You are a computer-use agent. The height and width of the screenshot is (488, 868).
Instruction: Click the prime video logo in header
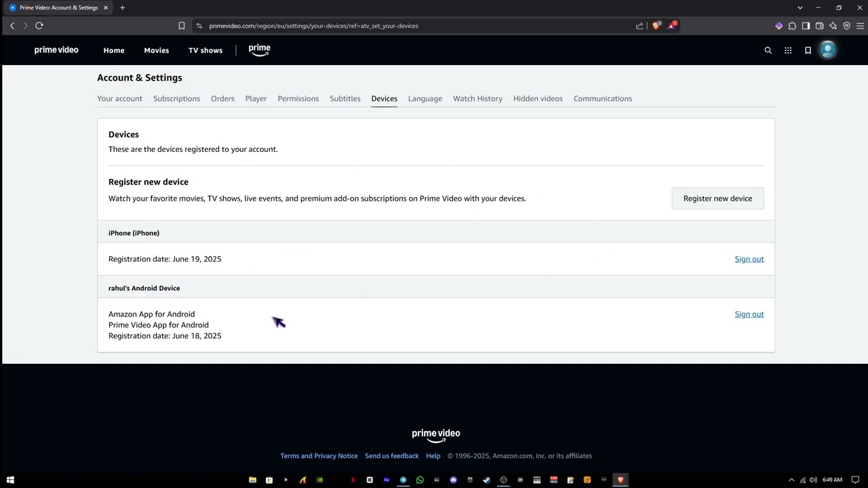coord(56,50)
